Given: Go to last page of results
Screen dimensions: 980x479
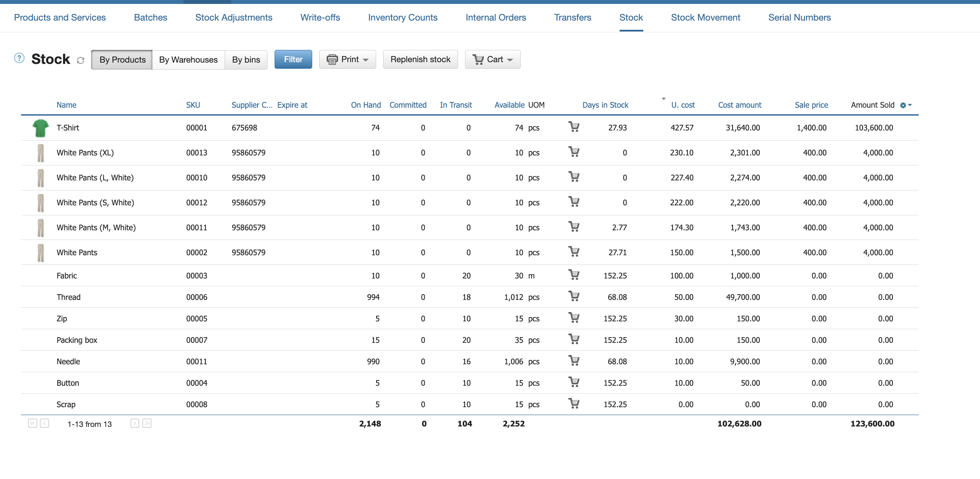Looking at the screenshot, I should point(147,423).
